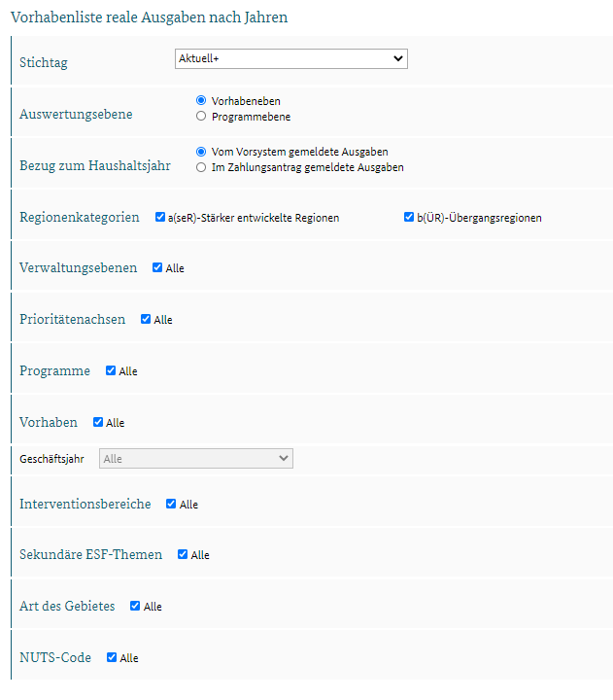Click the Stichtag dropdown chevron arrow
This screenshot has width=613, height=700.
point(398,58)
